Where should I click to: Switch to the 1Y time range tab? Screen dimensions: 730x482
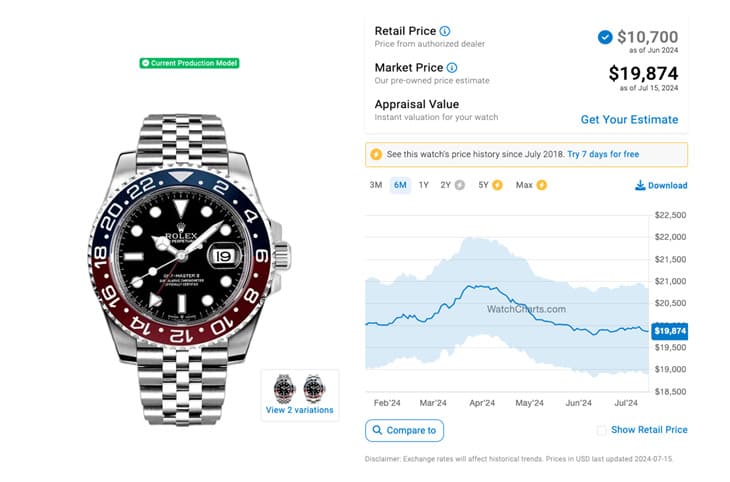(424, 185)
